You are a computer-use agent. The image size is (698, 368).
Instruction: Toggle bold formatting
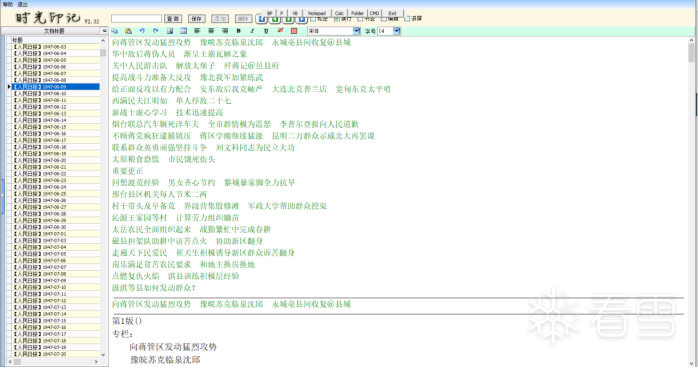pos(239,31)
